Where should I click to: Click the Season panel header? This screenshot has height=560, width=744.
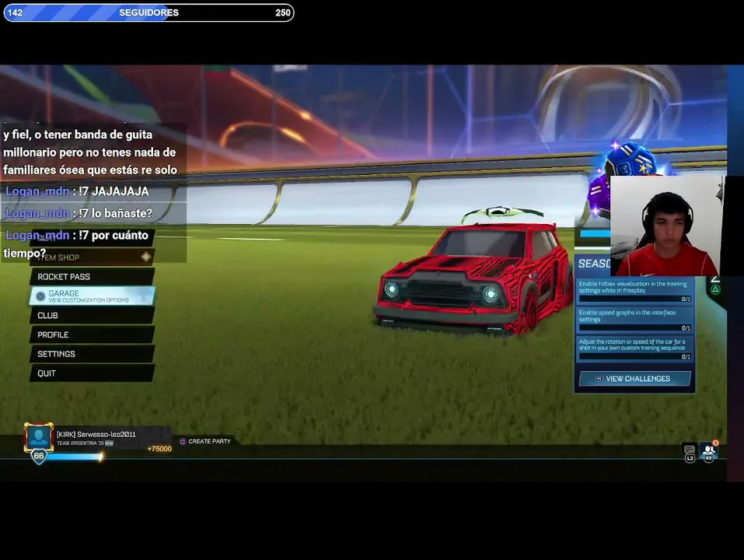(x=592, y=264)
